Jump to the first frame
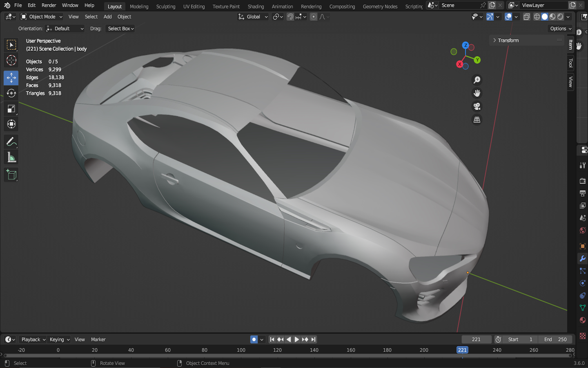Viewport: 588px width, 368px height. click(272, 339)
